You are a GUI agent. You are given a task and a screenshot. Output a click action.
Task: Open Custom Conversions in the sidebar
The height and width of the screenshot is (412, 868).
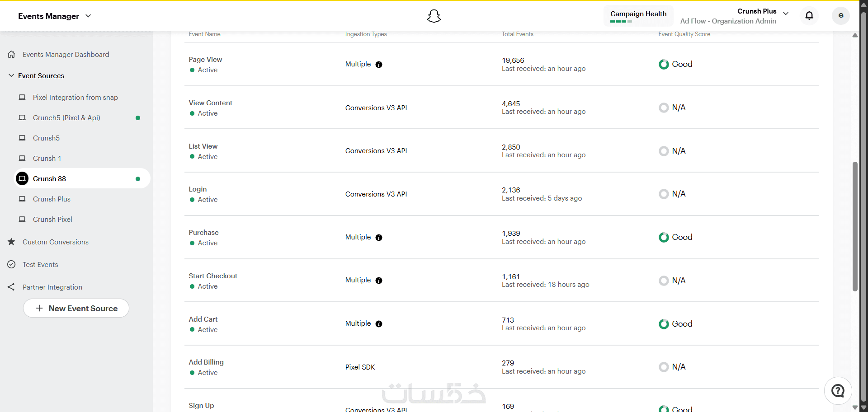click(55, 242)
